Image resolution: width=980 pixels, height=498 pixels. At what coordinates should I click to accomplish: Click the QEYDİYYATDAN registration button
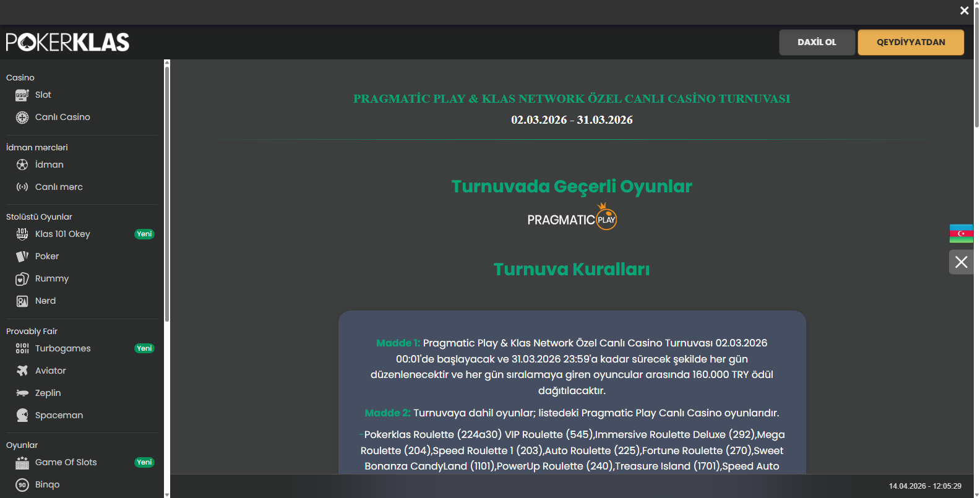tap(911, 42)
